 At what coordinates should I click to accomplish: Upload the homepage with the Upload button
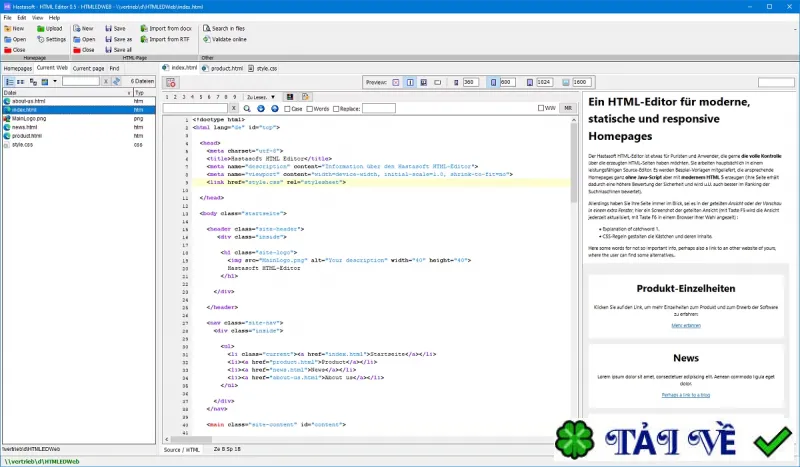49,29
